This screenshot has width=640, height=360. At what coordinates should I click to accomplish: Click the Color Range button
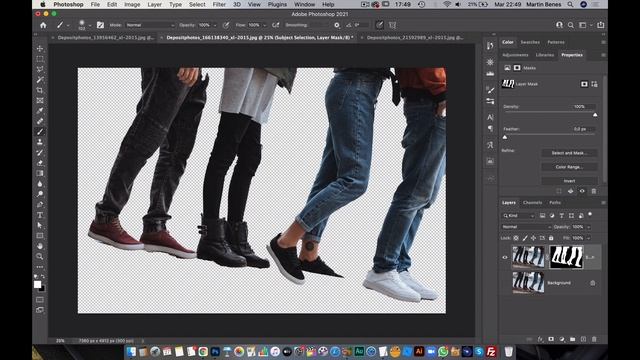tap(569, 167)
